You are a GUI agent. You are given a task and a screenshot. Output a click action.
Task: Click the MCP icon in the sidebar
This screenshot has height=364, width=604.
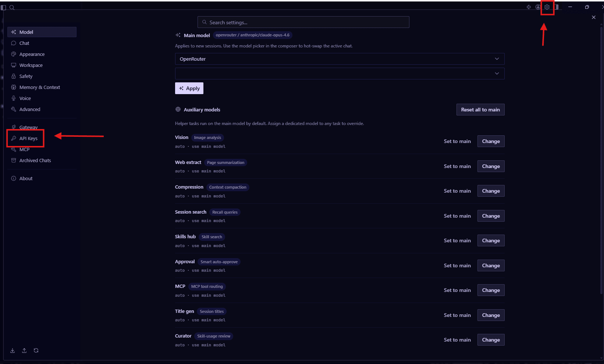pyautogui.click(x=14, y=149)
